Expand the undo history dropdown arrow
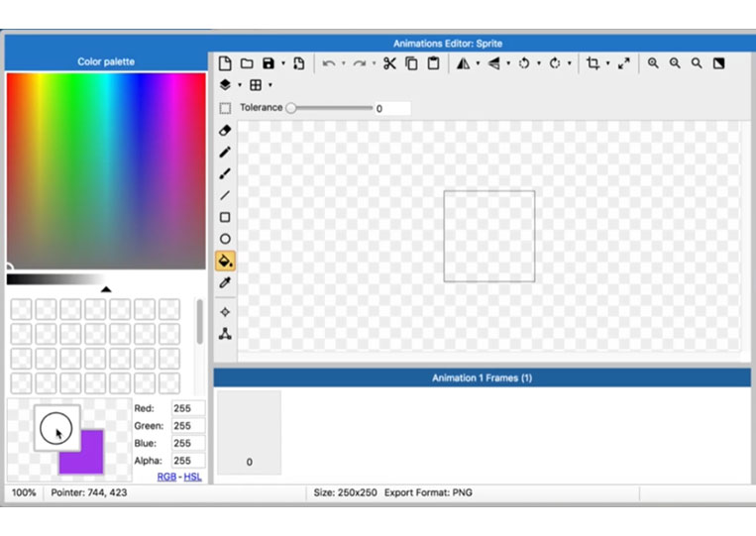756x536 pixels. point(343,63)
